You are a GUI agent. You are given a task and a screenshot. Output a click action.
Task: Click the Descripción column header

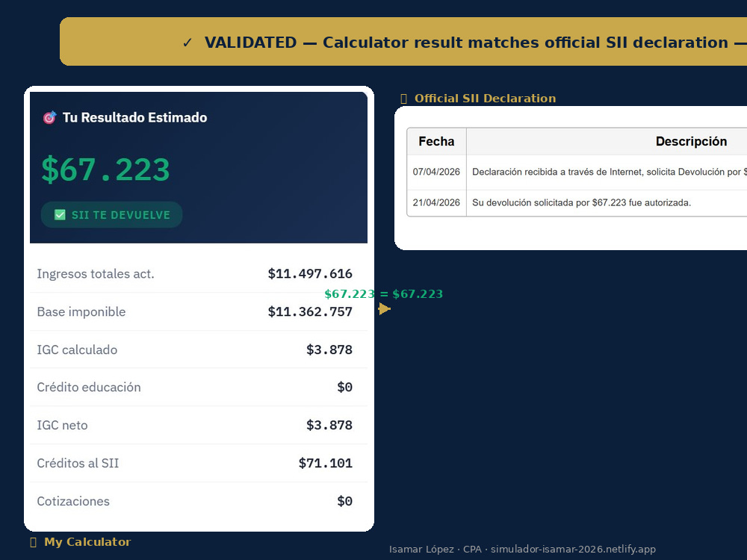tap(691, 141)
